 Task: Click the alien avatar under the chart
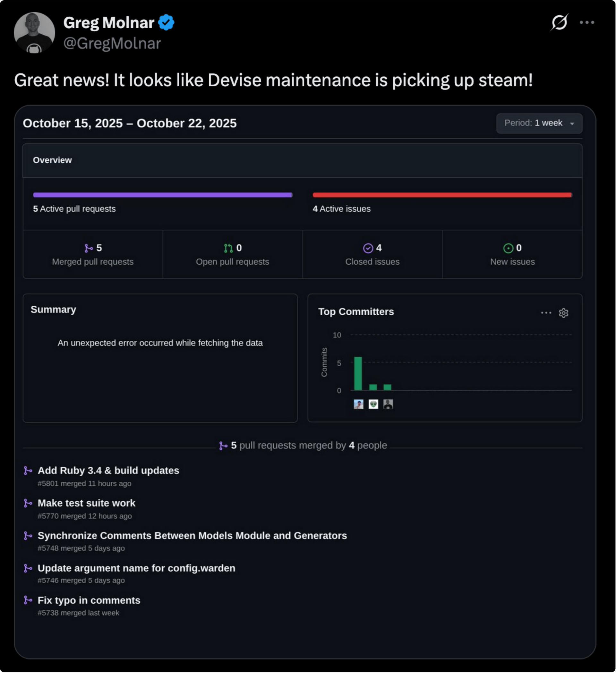click(373, 404)
